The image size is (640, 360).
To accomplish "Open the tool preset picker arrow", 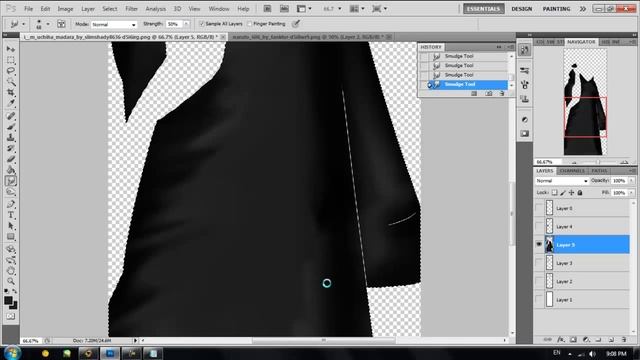I will coord(23,24).
